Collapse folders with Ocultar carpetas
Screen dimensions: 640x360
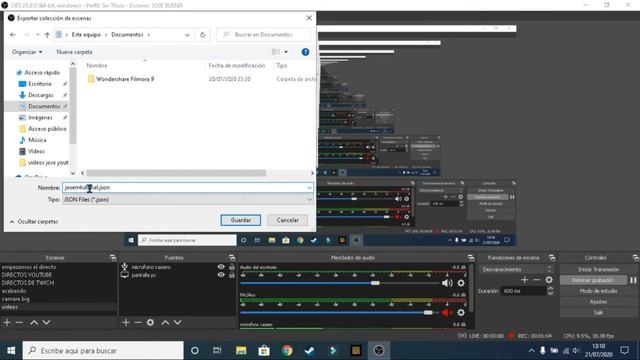(34, 222)
